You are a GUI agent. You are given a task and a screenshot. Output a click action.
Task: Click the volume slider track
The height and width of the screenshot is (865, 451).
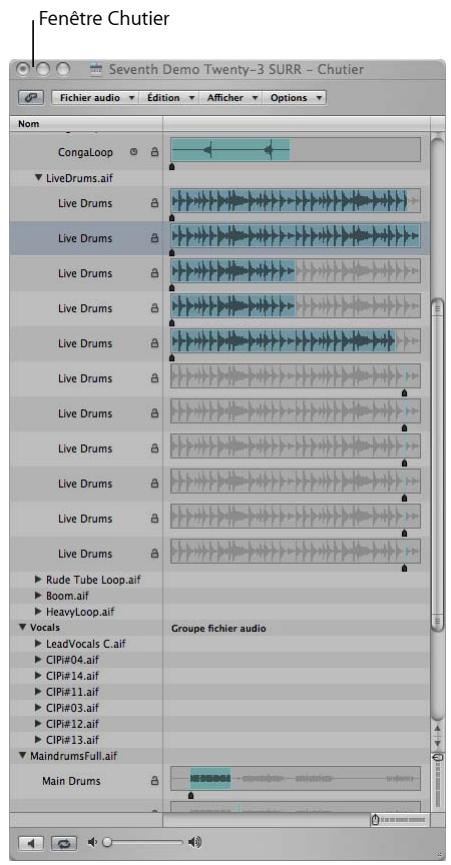click(144, 842)
